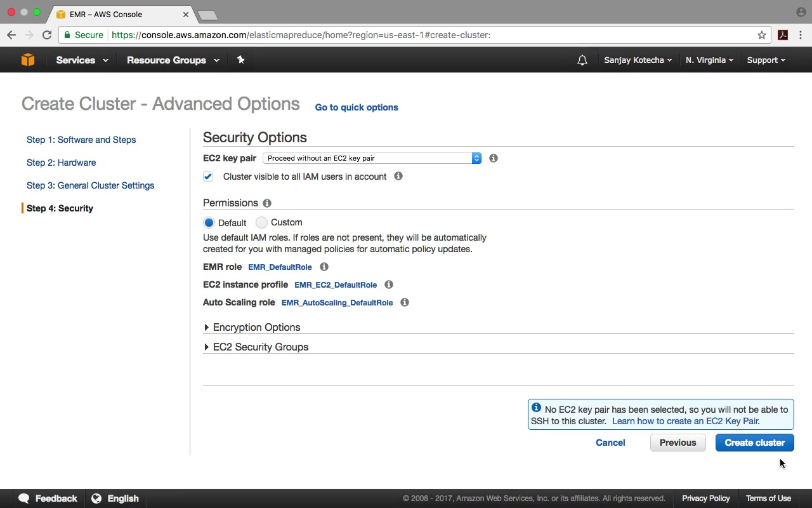The image size is (812, 508).
Task: Select the Default permissions radio button
Action: [209, 223]
